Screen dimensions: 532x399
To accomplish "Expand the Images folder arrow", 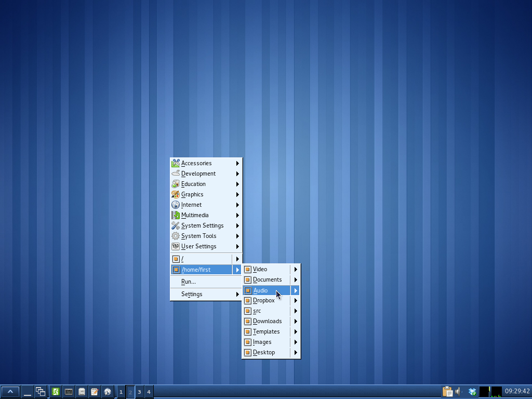I will (x=296, y=342).
